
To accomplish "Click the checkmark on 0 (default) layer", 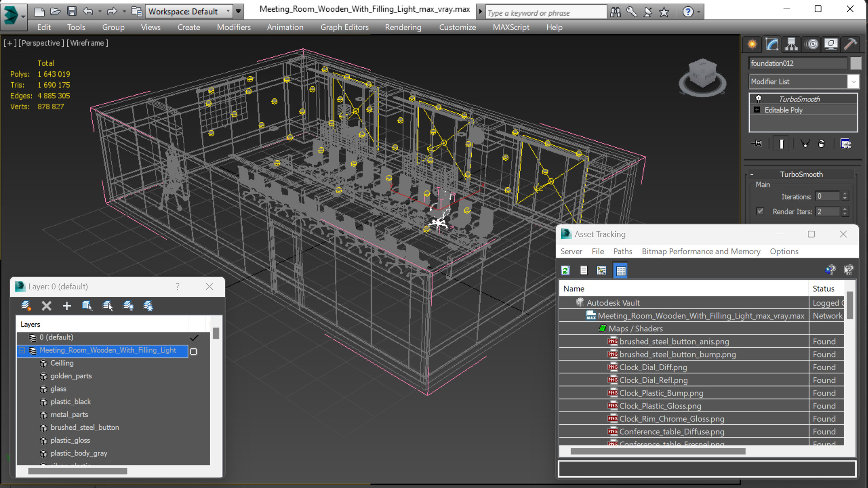I will [x=194, y=338].
